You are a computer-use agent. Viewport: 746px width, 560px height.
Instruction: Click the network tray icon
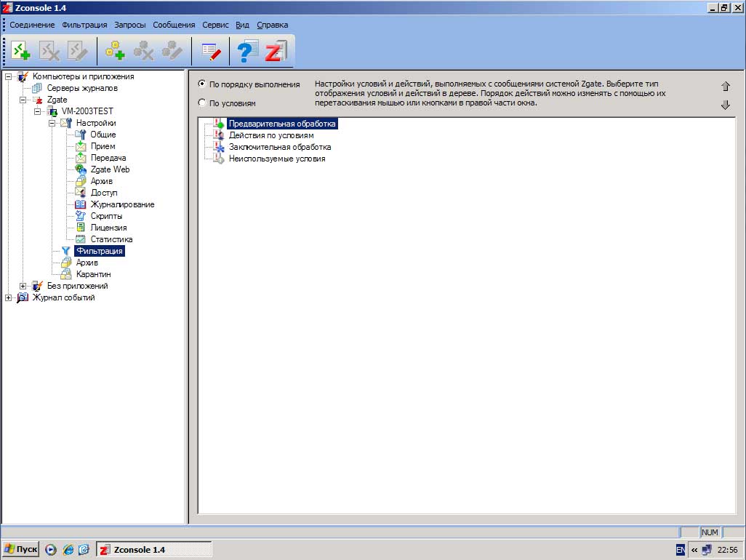click(707, 550)
